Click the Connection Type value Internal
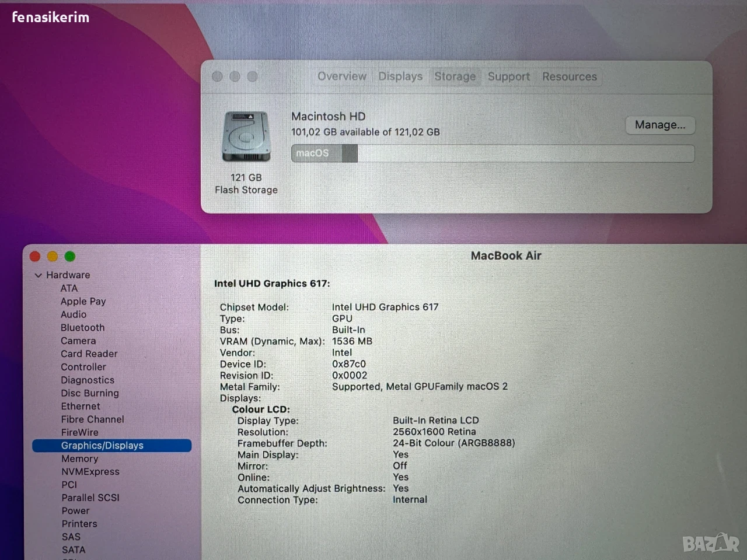This screenshot has height=560, width=747. tap(410, 500)
